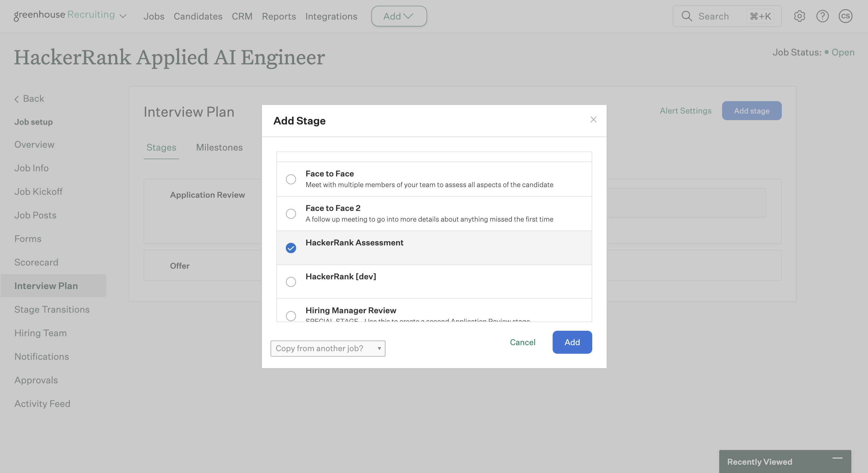
Task: Click the settings gear icon
Action: coord(799,16)
